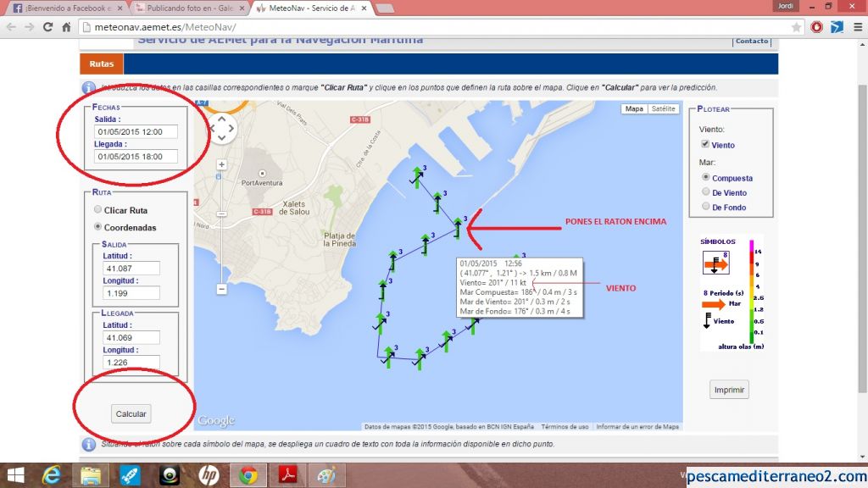The width and height of the screenshot is (868, 488).
Task: Click the Salida date field
Action: (136, 131)
